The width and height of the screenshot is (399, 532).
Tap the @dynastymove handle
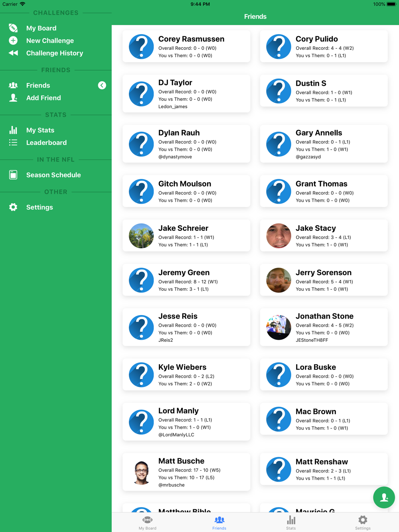tap(175, 157)
